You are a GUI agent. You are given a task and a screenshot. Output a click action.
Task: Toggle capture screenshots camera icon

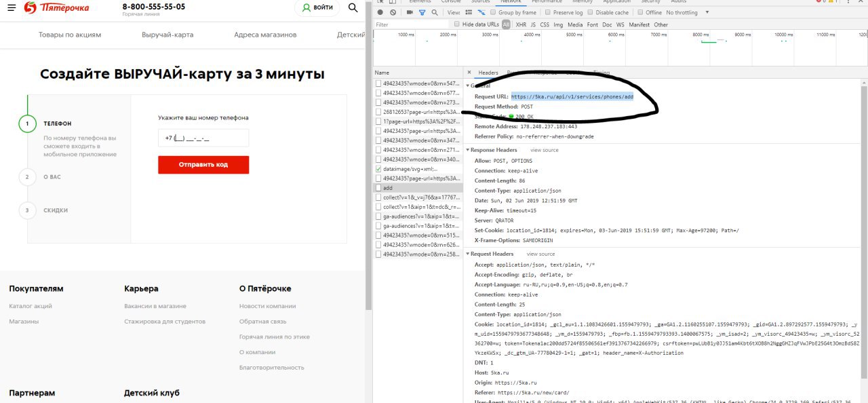pos(410,12)
